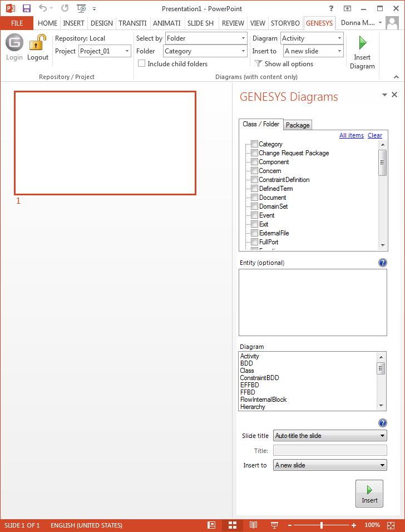Click the user account avatar picture

click(392, 23)
